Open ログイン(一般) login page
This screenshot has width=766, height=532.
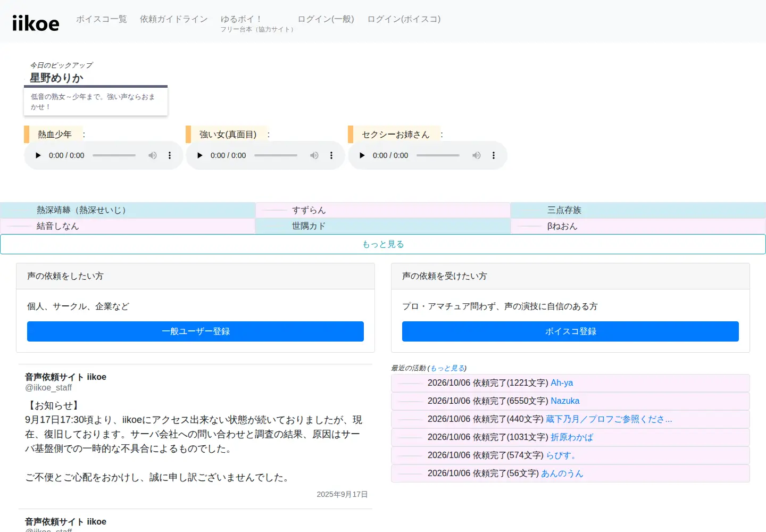pyautogui.click(x=326, y=19)
